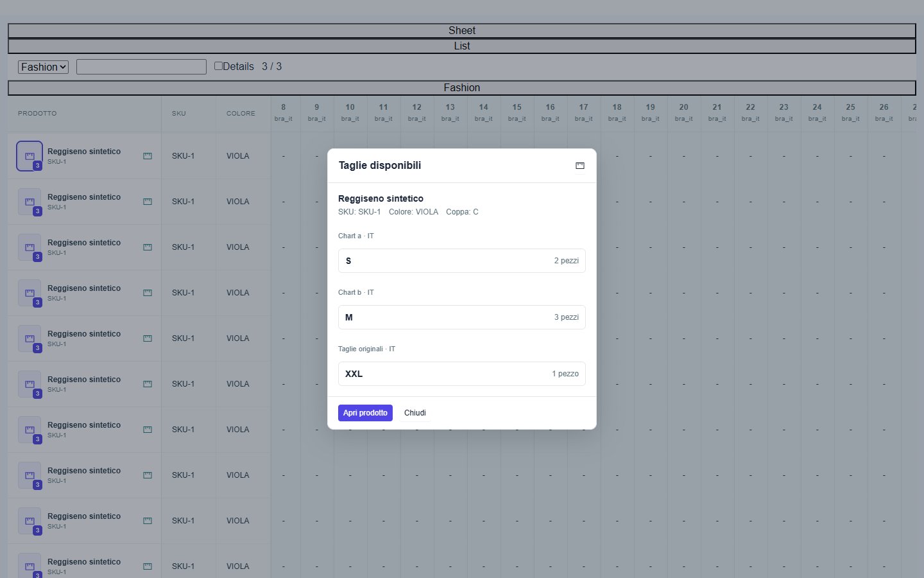Click the size 10 column header
Viewport: 924px width, 578px height.
(350, 112)
